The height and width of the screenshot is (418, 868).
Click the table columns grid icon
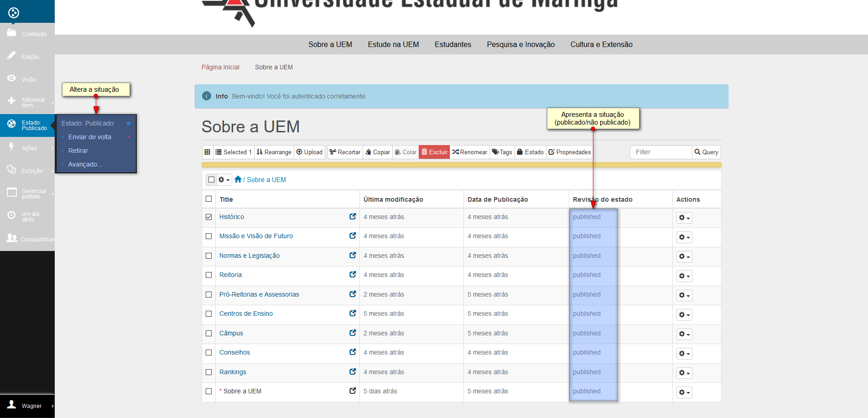(x=208, y=152)
